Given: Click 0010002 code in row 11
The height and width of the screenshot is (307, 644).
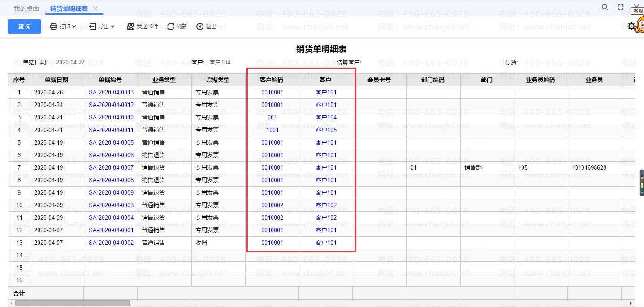Looking at the screenshot, I should coord(272,218).
